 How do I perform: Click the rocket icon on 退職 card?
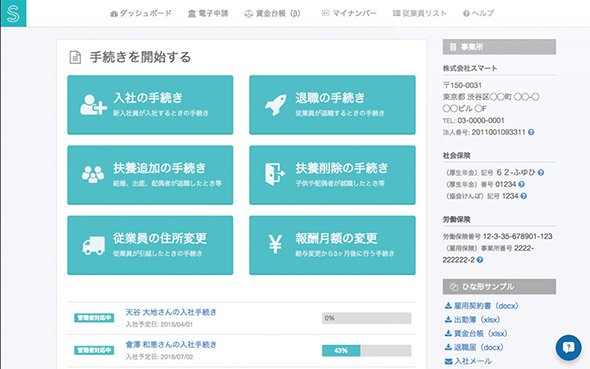pyautogui.click(x=275, y=105)
